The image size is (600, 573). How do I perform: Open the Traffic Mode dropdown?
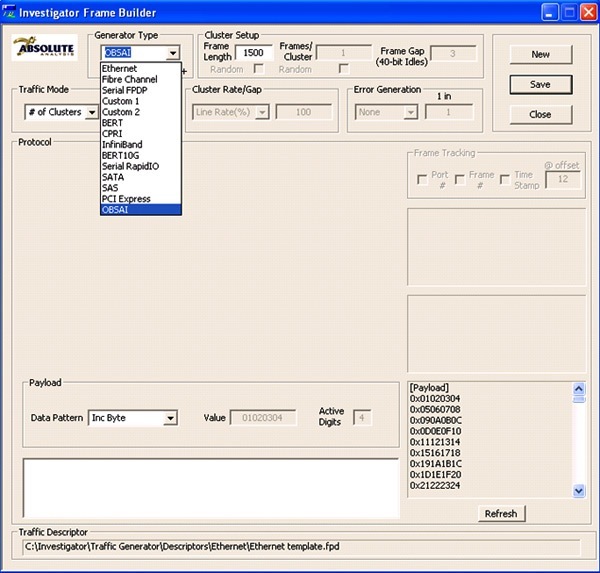(92, 112)
